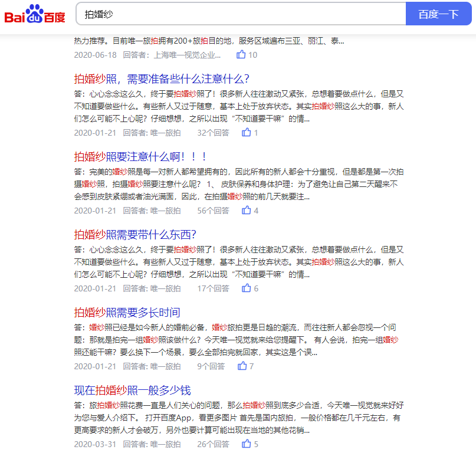
Task: Click snippet beginning 答：旅拍婚纱照花费一直是人们关心
Action: coord(239,418)
